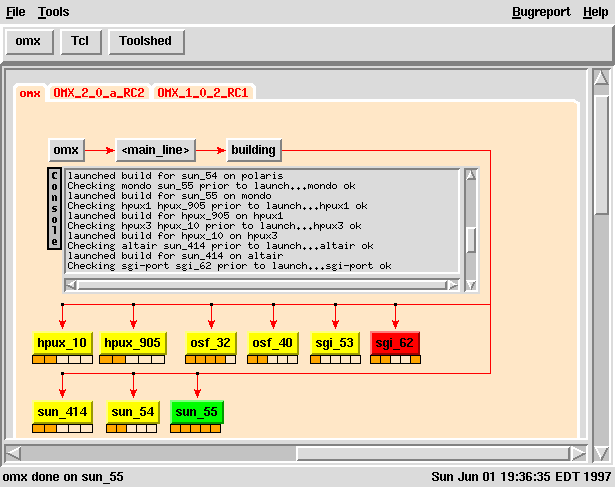Open the failed sgi_62 red node
615x487 pixels.
[x=395, y=343]
